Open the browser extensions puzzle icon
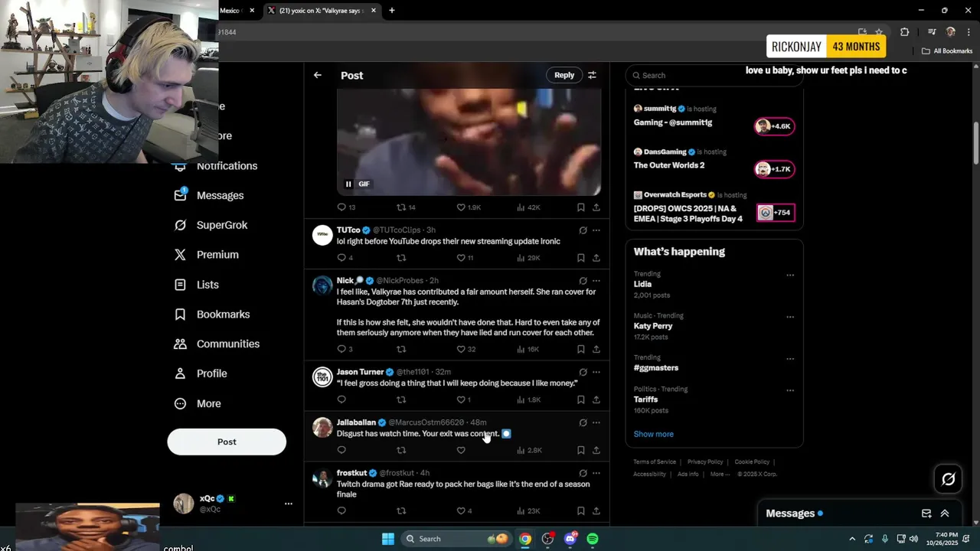Image resolution: width=980 pixels, height=551 pixels. click(x=905, y=32)
